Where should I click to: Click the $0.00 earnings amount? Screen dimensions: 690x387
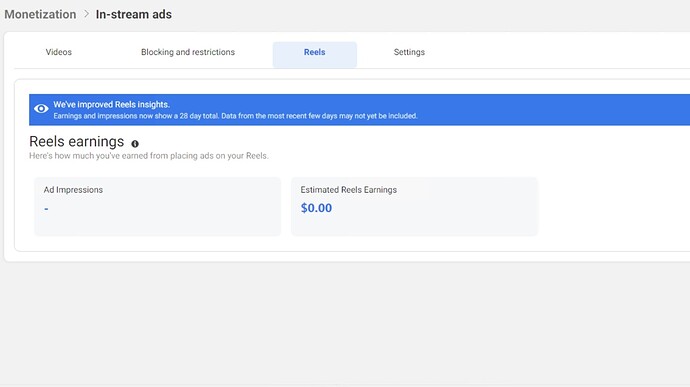[316, 208]
